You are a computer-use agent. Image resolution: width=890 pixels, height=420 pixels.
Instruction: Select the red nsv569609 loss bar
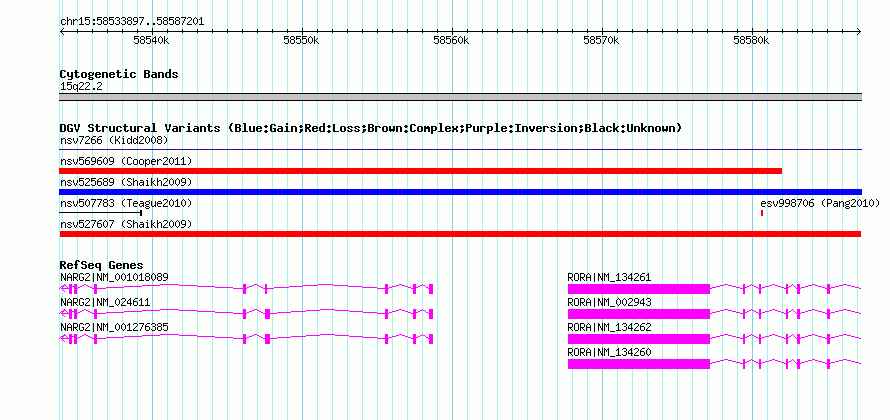click(421, 171)
